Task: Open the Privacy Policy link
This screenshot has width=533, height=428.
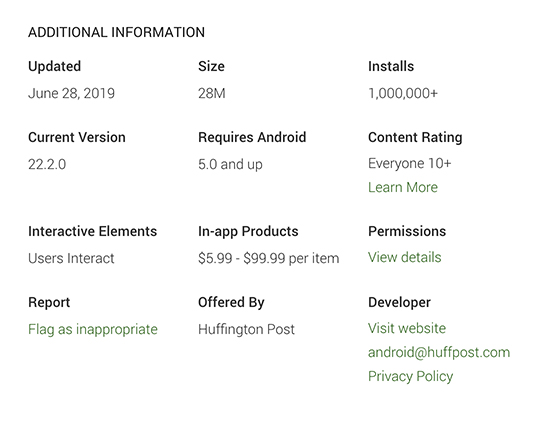Action: pos(410,377)
